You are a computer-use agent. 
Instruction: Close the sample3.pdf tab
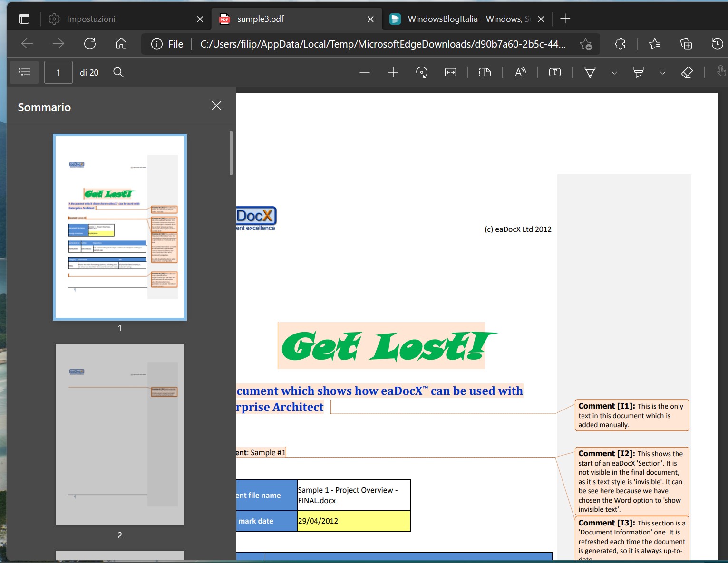(370, 19)
